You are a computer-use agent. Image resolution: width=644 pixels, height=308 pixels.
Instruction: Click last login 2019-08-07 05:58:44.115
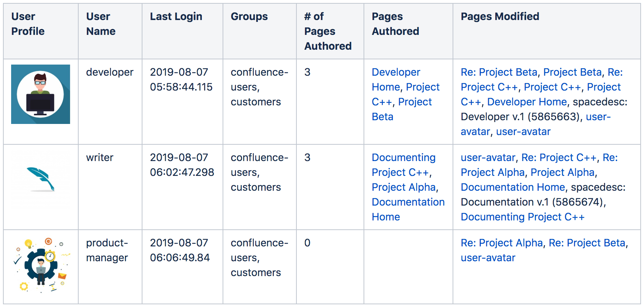181,79
